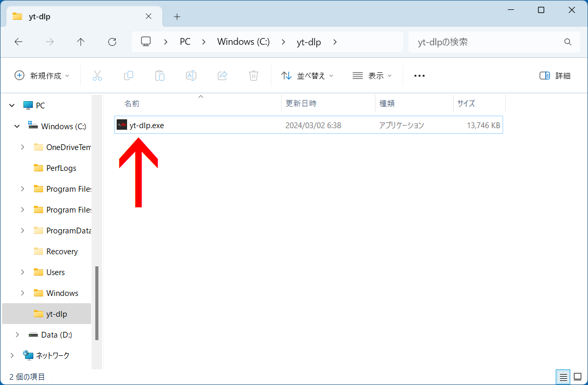This screenshot has width=588, height=385.
Task: Switch to details list view icon
Action: 563,377
